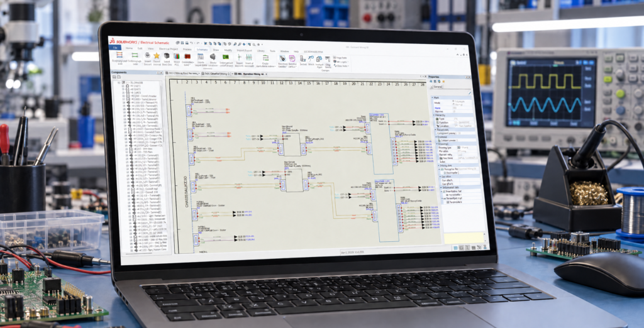The height and width of the screenshot is (328, 644).
Task: Close the Components panel
Action: 162,73
